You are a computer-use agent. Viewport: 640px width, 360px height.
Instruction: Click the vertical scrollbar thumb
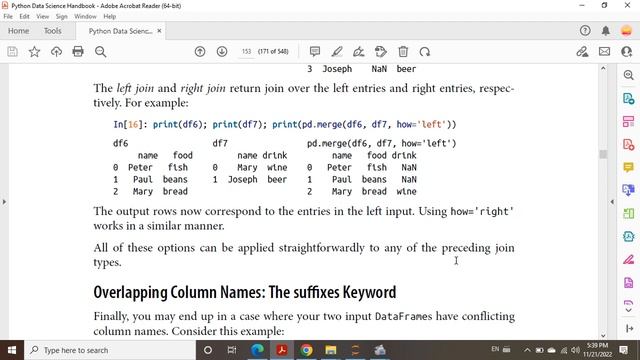603,154
